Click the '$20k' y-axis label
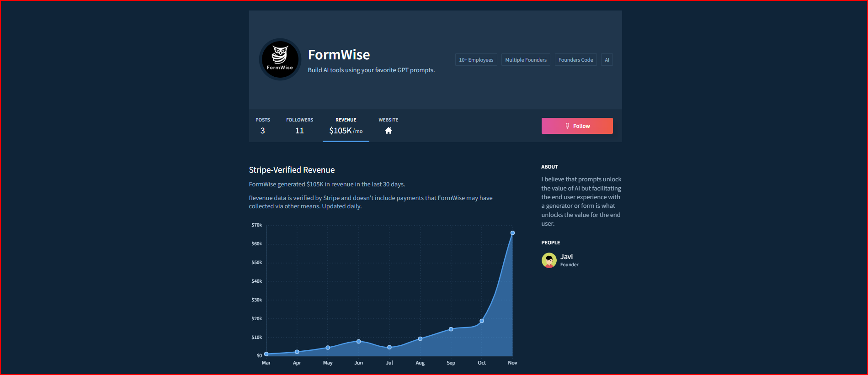The width and height of the screenshot is (868, 375). (x=257, y=319)
